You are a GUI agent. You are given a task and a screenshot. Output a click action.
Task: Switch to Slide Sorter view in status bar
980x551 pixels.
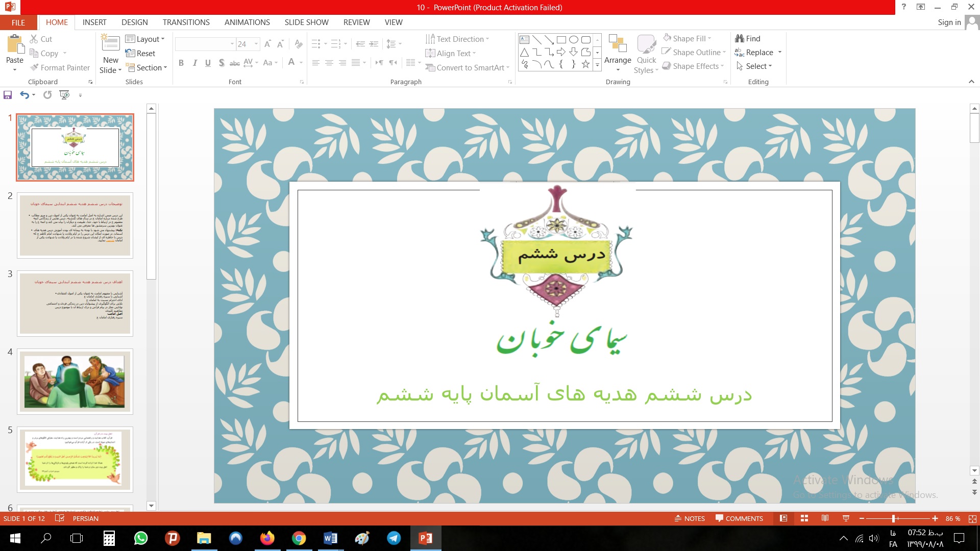tap(804, 518)
